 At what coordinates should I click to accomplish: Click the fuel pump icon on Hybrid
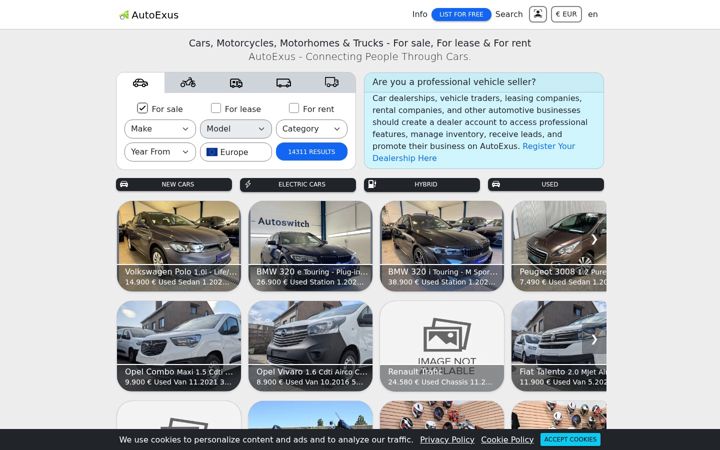(x=372, y=184)
